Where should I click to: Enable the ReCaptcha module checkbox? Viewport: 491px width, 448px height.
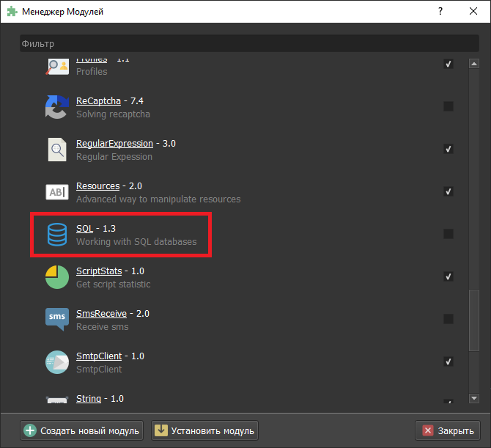(x=448, y=106)
